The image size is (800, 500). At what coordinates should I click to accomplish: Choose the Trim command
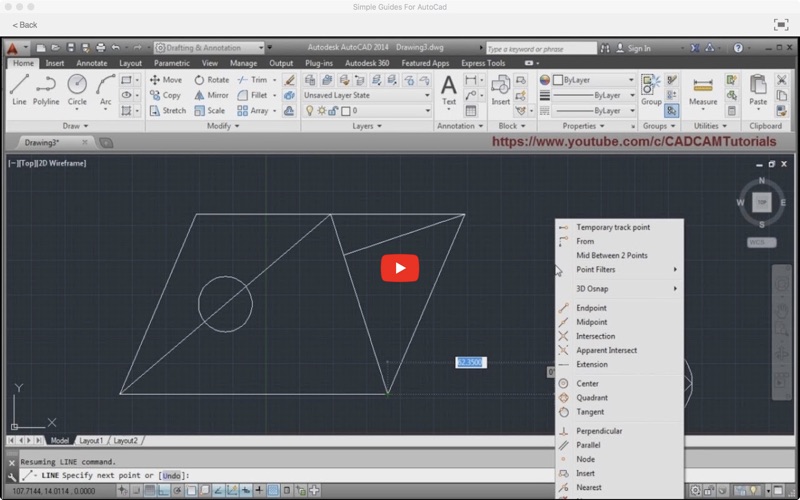pos(253,80)
